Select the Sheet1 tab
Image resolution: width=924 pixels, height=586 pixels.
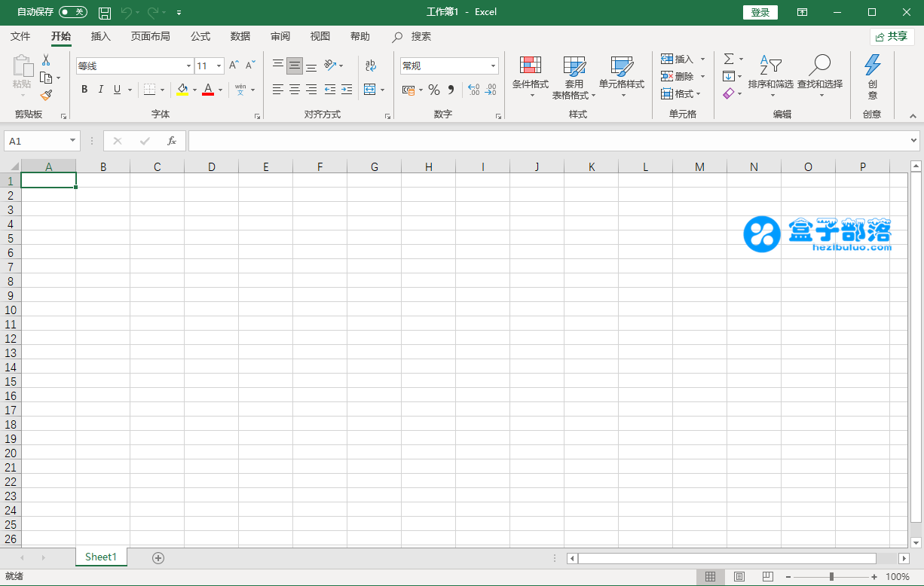coord(101,557)
